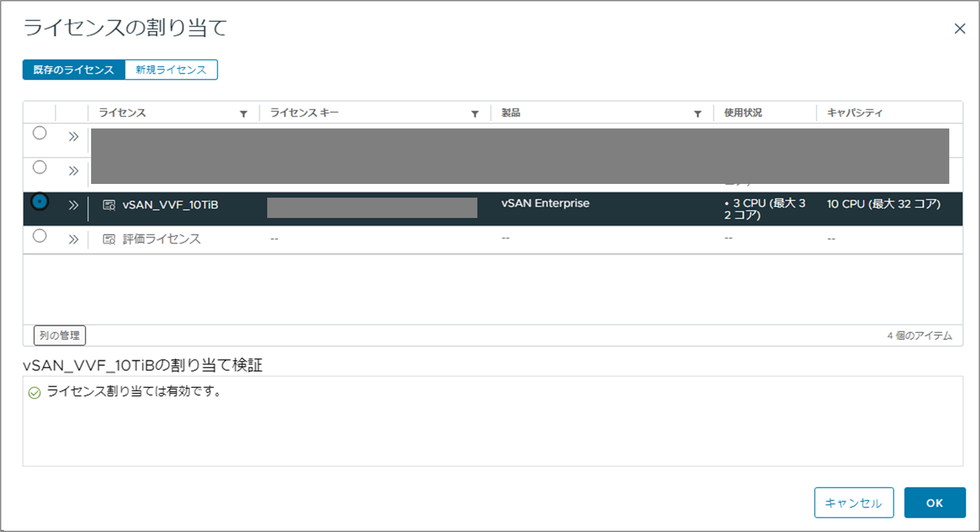The height and width of the screenshot is (532, 980).
Task: Confirm with the OK button
Action: coord(935,503)
